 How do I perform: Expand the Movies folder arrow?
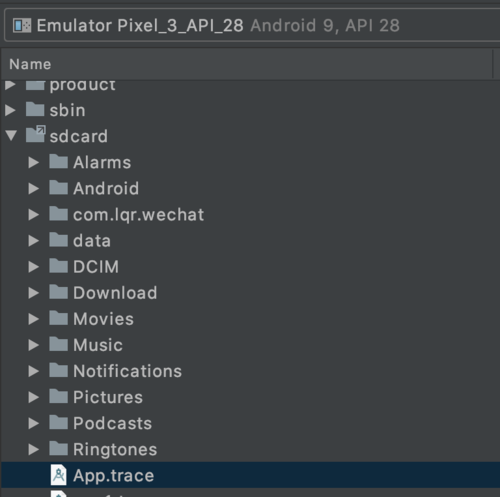33,319
